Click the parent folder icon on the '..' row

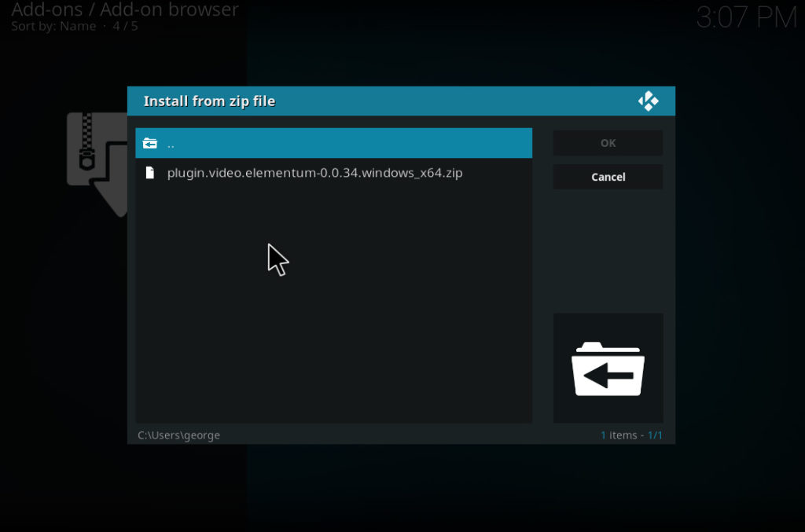[151, 142]
